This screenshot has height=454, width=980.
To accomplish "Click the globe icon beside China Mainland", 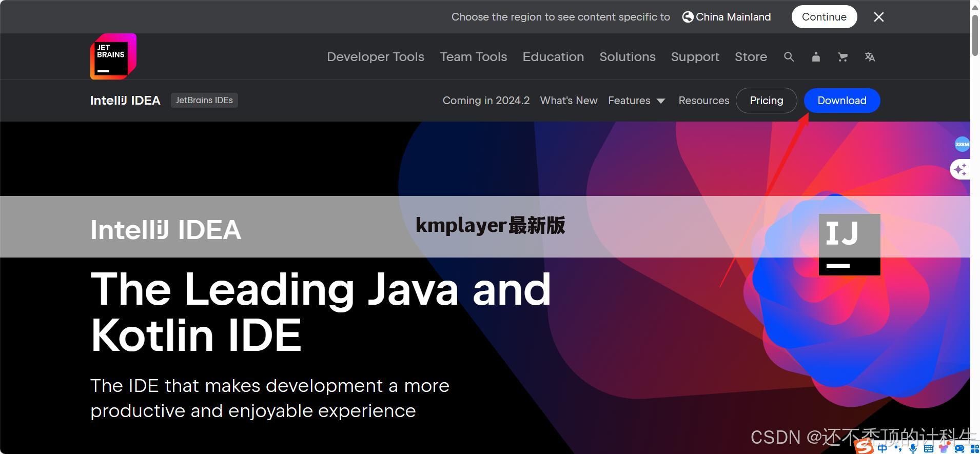I will tap(688, 17).
